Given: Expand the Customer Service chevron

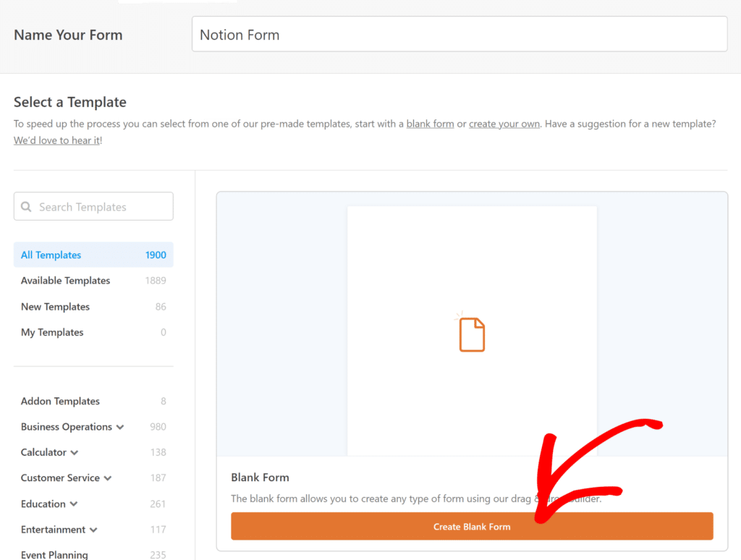Looking at the screenshot, I should [x=108, y=478].
